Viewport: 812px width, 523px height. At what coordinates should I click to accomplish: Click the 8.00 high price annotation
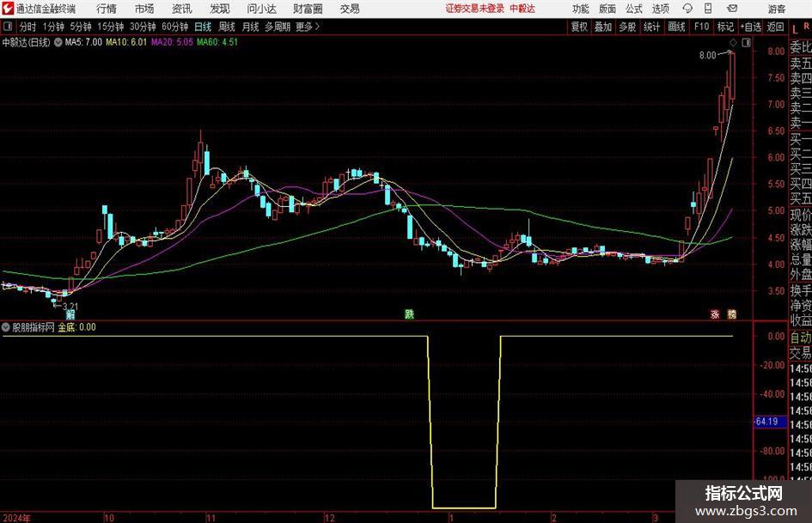(x=707, y=56)
